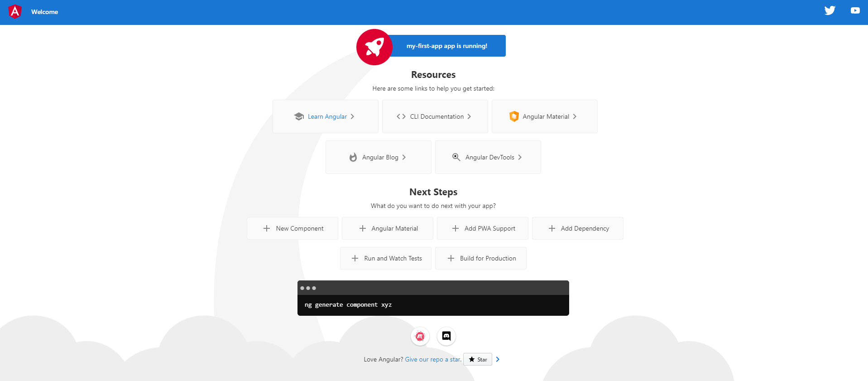
Task: Click chevron arrow on Angular DevTools card
Action: [520, 157]
